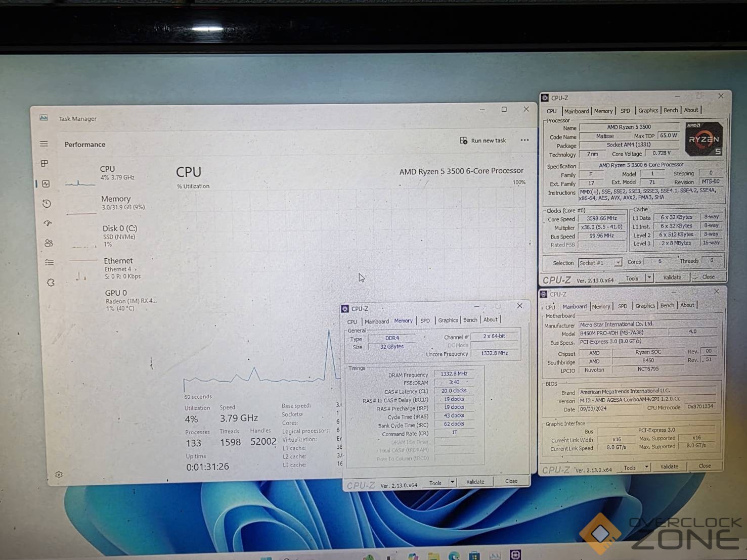The height and width of the screenshot is (560, 747).
Task: Switch to SPD tab in CPU-Z processor window
Action: coord(625,111)
